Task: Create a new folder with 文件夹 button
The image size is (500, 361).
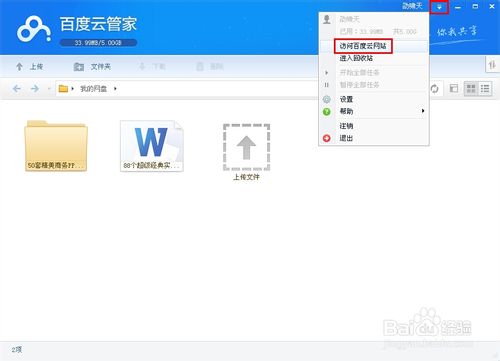Action: click(x=92, y=67)
